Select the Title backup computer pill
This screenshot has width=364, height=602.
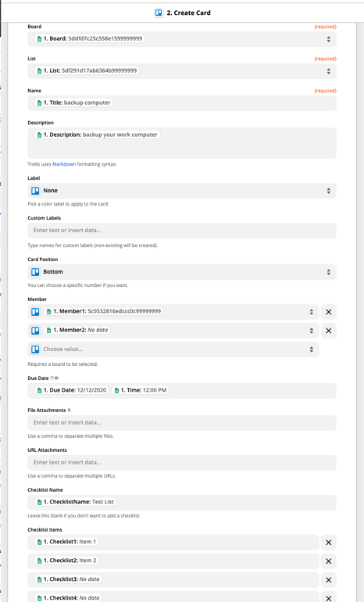[73, 102]
